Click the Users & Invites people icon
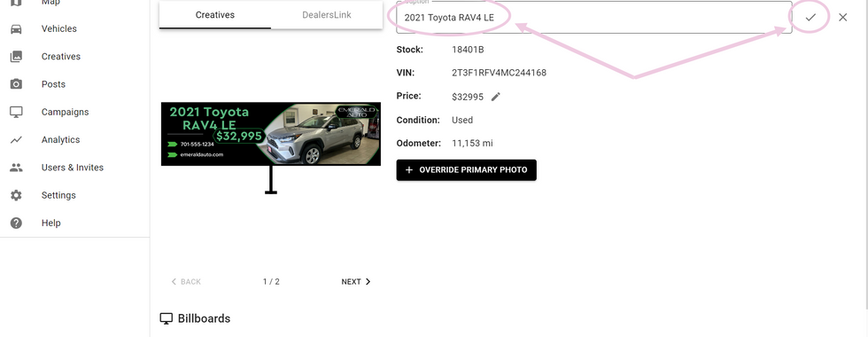The image size is (868, 337). click(x=16, y=168)
